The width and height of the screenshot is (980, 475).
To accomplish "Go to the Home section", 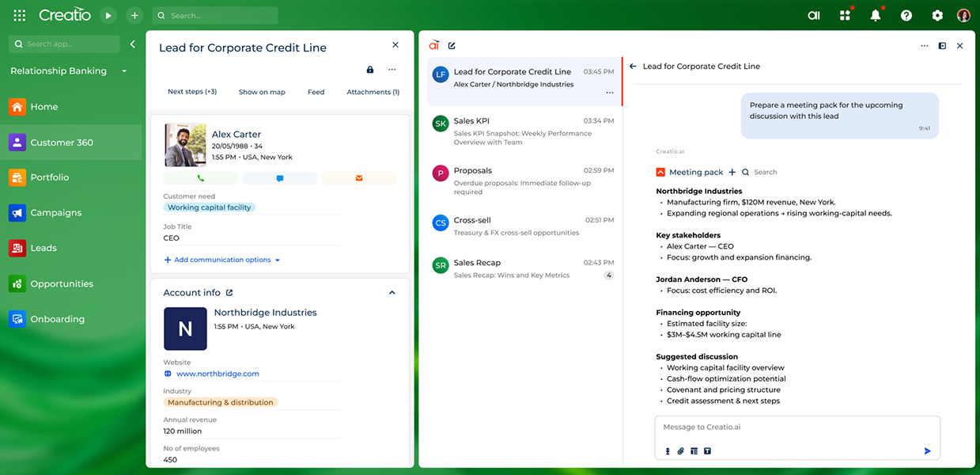I will tap(71, 107).
